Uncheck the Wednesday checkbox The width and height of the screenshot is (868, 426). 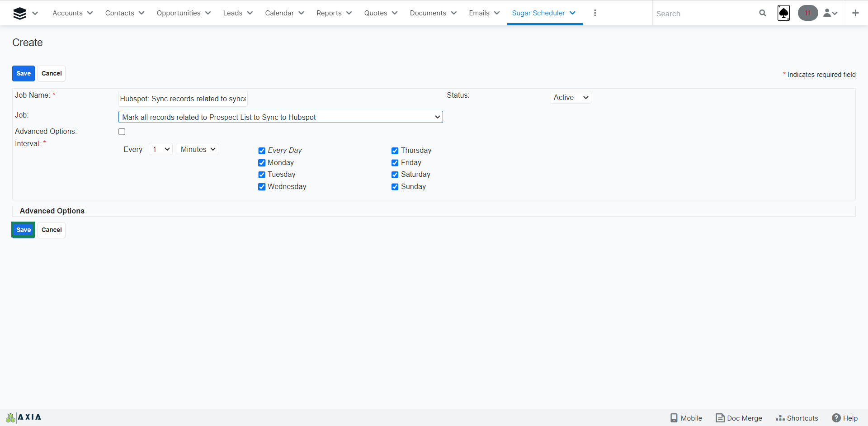262,187
